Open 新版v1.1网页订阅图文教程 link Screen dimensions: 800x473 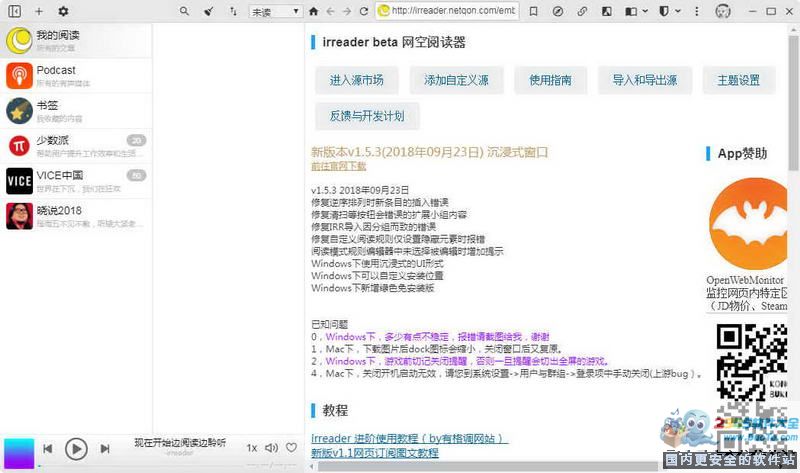374,453
